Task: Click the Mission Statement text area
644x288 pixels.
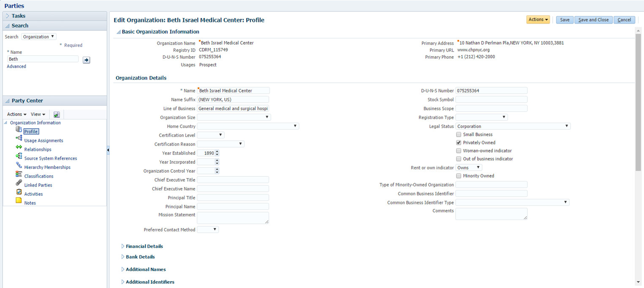Action: (x=233, y=217)
